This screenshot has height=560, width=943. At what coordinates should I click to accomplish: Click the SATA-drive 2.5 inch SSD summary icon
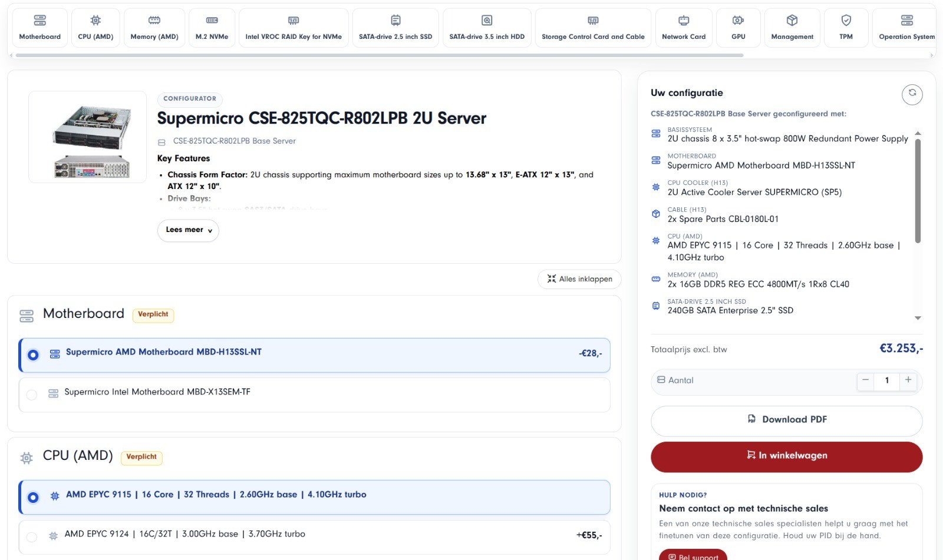click(x=656, y=306)
